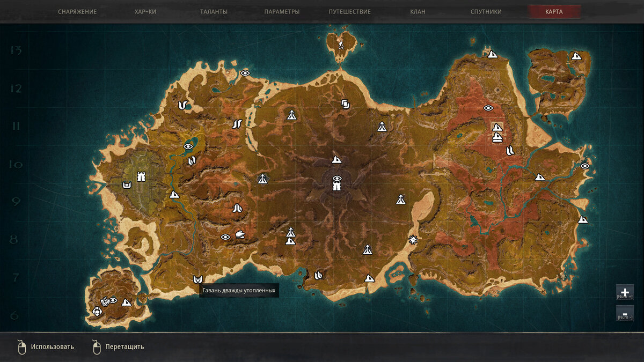Click the lower of the two stacked boat markers
The width and height of the screenshot is (644, 362).
[497, 137]
